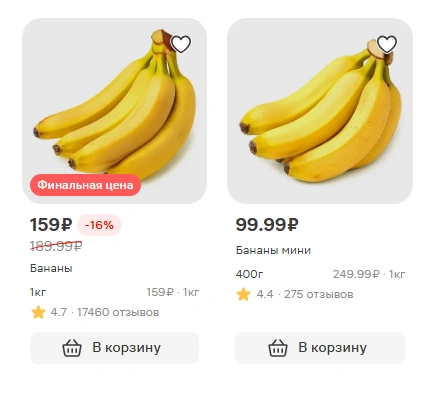
Task: Click the basket icon under Бананы мини
Action: (x=278, y=348)
